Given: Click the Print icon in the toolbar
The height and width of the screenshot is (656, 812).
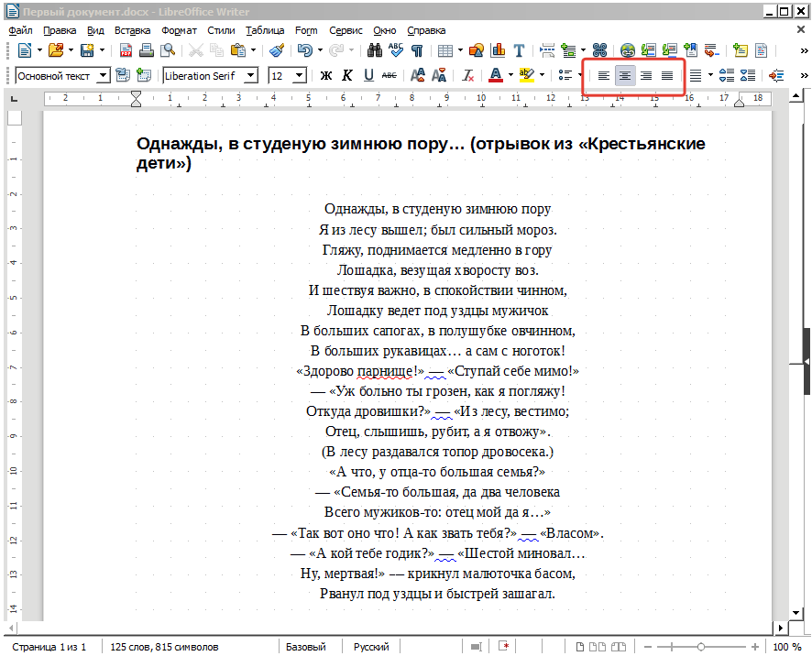Looking at the screenshot, I should [145, 50].
